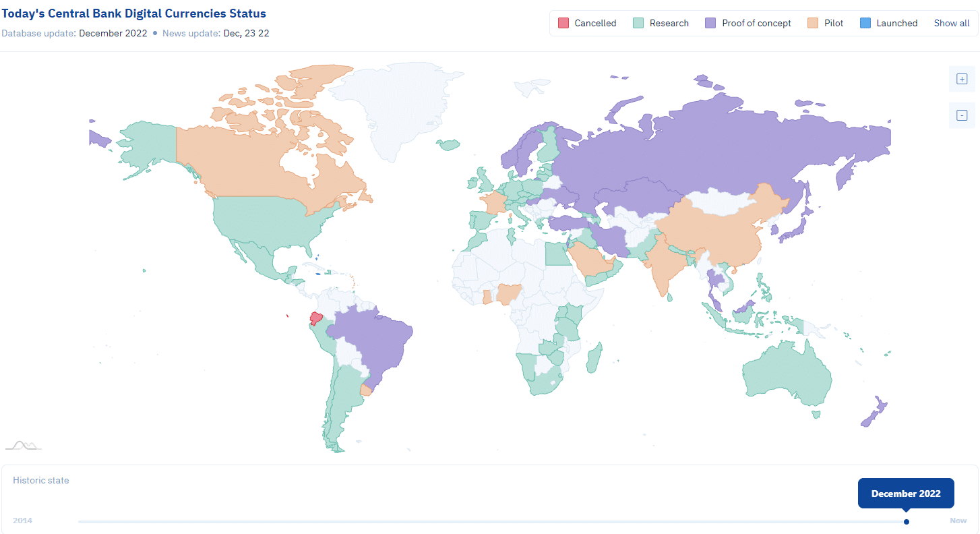Select red-colored Ecuador on the map
980x534 pixels.
pos(315,318)
